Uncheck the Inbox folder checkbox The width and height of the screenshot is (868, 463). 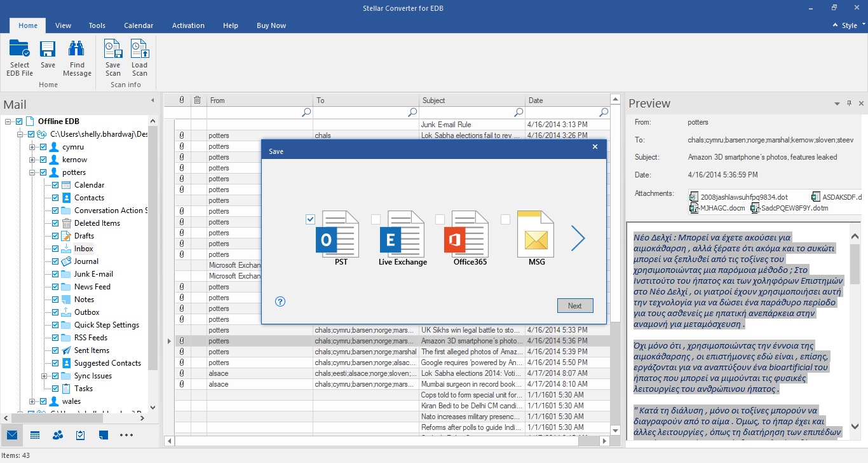(55, 249)
